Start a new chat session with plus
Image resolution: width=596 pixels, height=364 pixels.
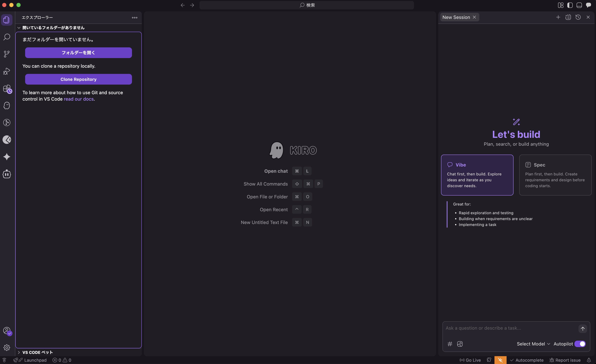558,17
